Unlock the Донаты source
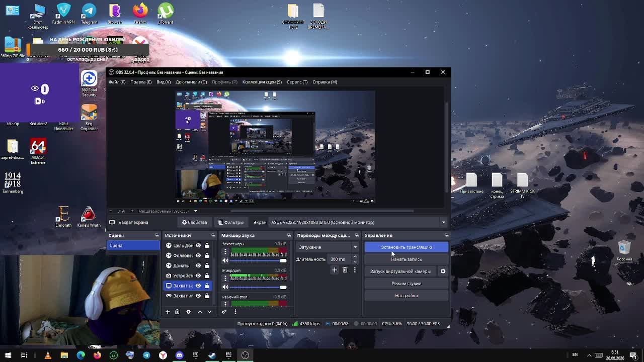 coord(207,265)
